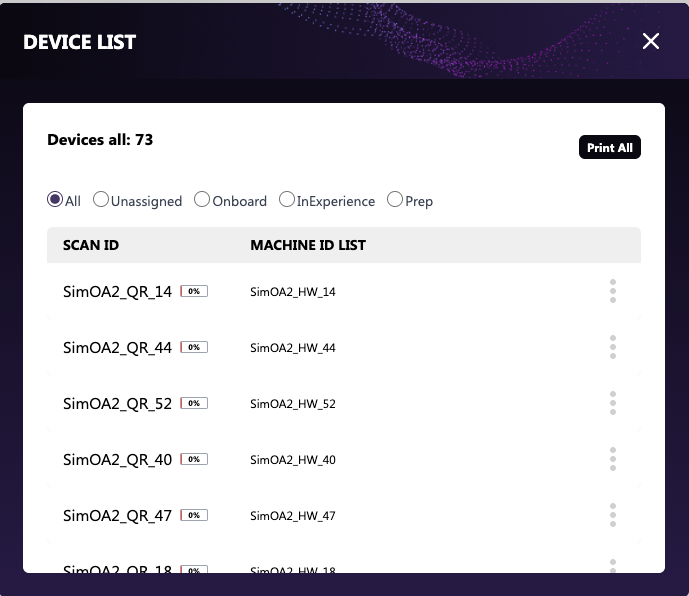The image size is (689, 596).
Task: Open options menu for SimOA2_QR_44
Action: click(x=612, y=347)
